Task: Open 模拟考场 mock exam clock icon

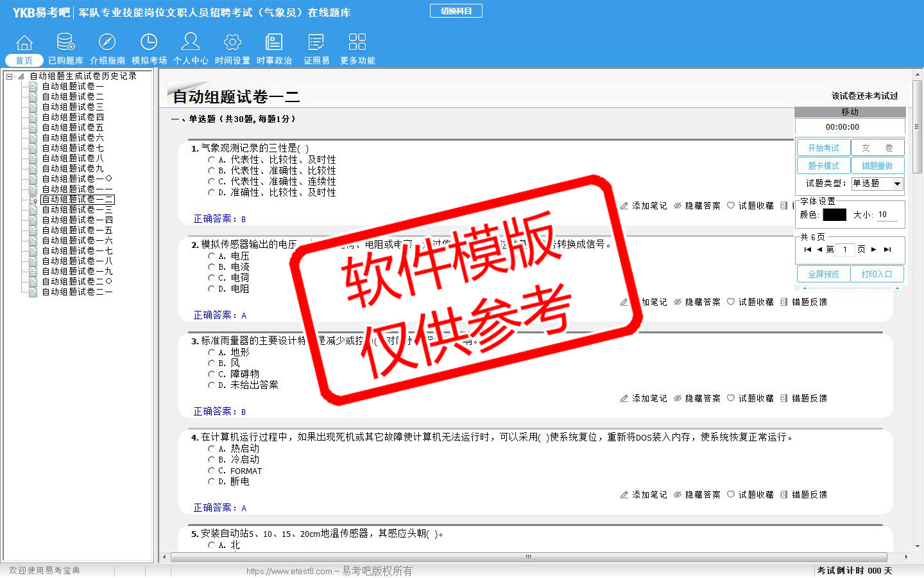Action: [149, 42]
